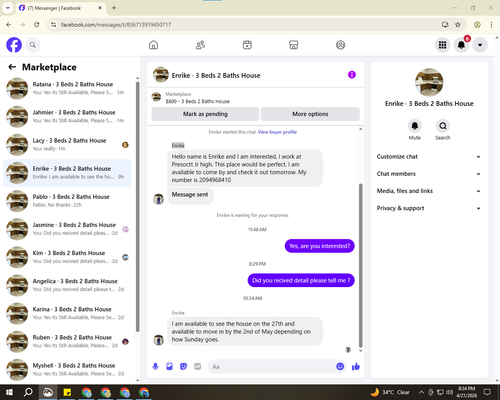Image resolution: width=500 pixels, height=400 pixels.
Task: Open the account dropdown arrow
Action: (480, 45)
